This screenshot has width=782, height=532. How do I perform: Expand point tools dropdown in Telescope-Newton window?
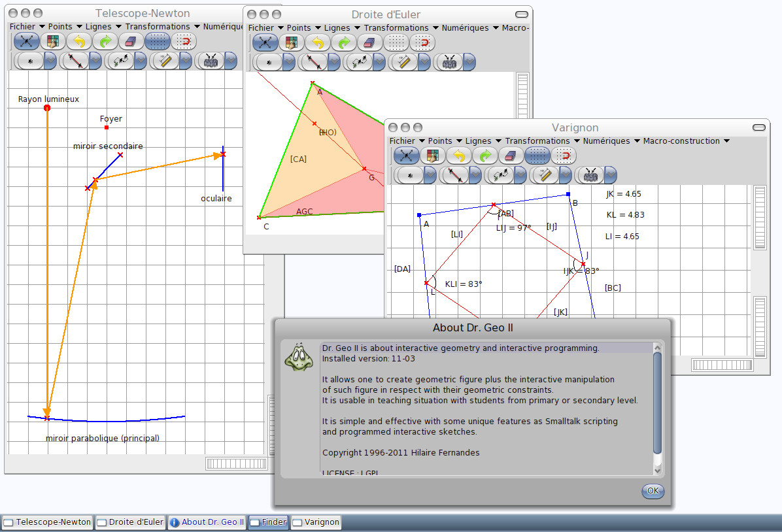click(x=50, y=61)
